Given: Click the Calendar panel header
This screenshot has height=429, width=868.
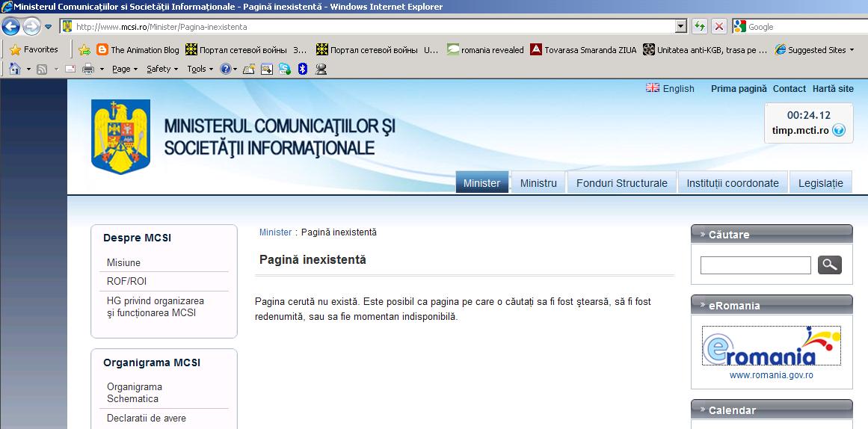Looking at the screenshot, I should [772, 410].
